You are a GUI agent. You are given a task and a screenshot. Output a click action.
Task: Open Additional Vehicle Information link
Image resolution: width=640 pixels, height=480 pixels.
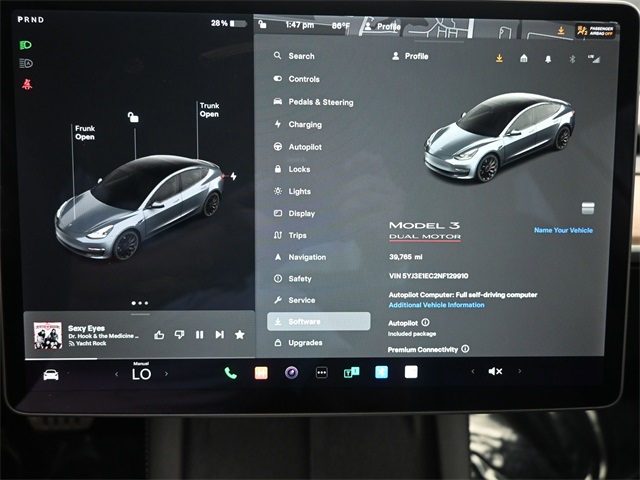click(436, 305)
